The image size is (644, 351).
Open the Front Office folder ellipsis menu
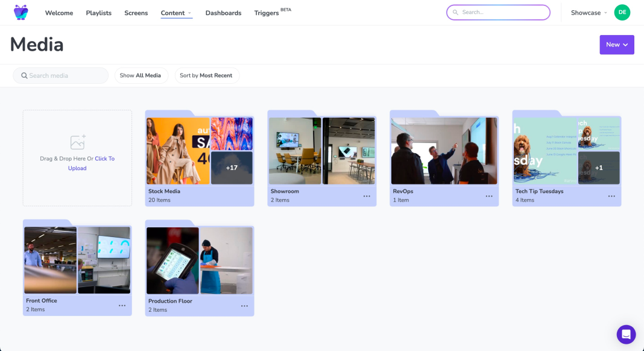tap(121, 306)
